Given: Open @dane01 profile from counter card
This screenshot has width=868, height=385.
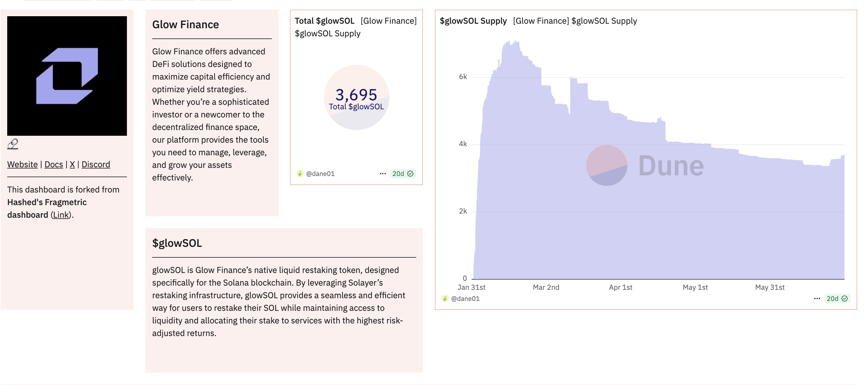Looking at the screenshot, I should (x=320, y=174).
